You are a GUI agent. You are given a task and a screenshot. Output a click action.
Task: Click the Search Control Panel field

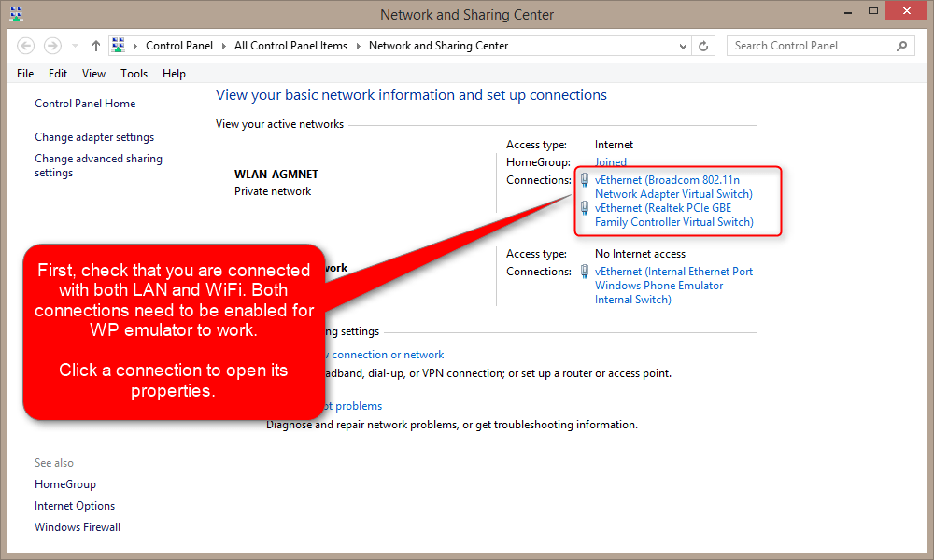808,46
